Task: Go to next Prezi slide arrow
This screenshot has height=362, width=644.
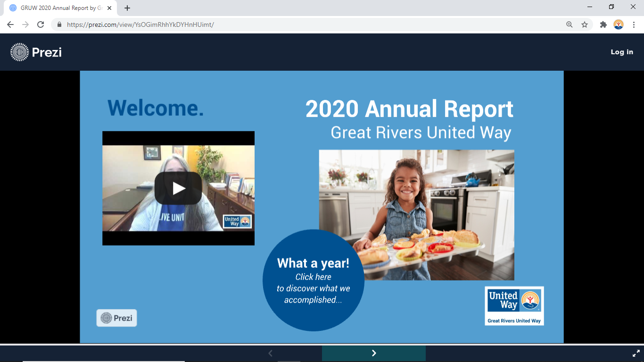Action: 374,353
